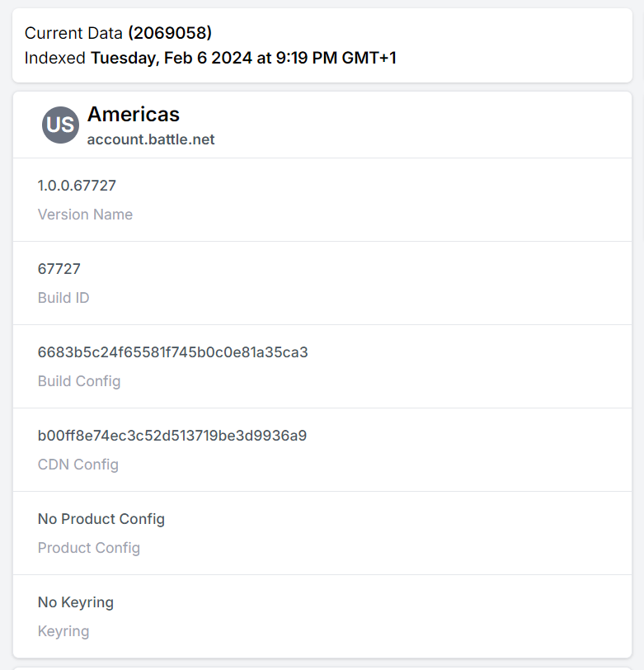This screenshot has width=644, height=670.
Task: Click the indexed date Tuesday, Feb 6 2024
Action: click(172, 58)
